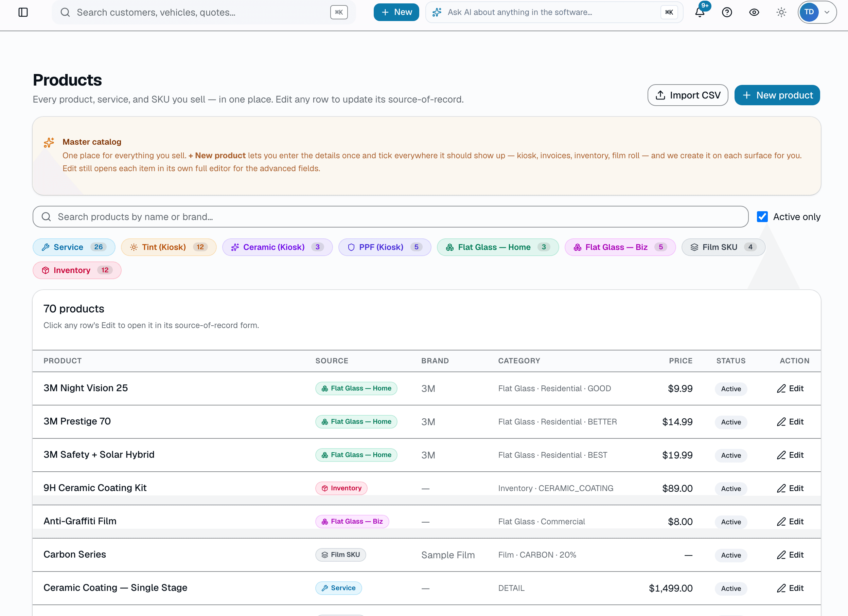848x616 pixels.
Task: Open the notifications bell
Action: tap(700, 12)
